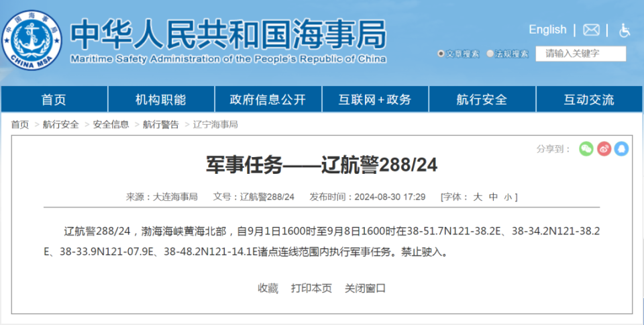This screenshot has width=644, height=325.
Task: Go to 航行警告 in the breadcrumb
Action: (161, 124)
